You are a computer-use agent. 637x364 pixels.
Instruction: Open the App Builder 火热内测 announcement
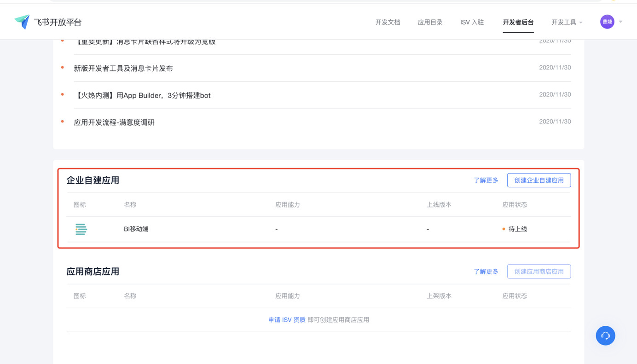(x=142, y=96)
